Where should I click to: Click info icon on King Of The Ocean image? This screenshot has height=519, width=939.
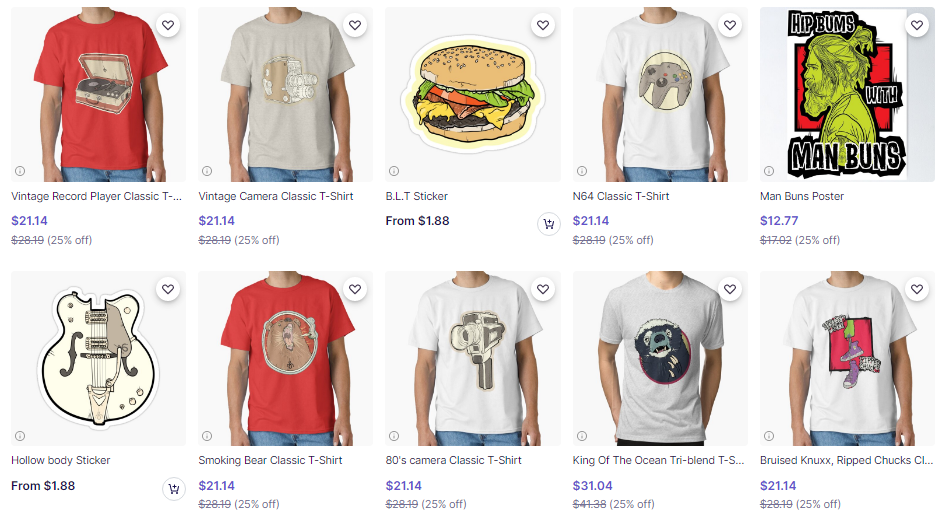(x=581, y=436)
